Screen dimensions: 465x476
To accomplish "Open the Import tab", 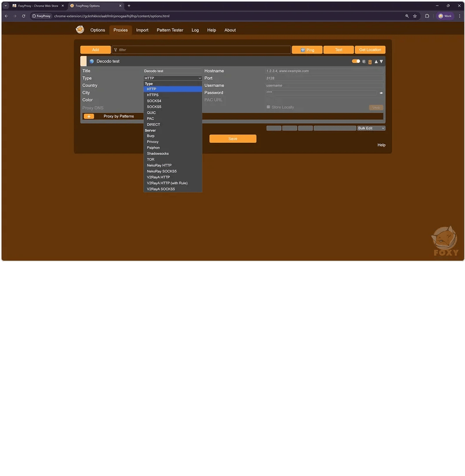I will 142,30.
